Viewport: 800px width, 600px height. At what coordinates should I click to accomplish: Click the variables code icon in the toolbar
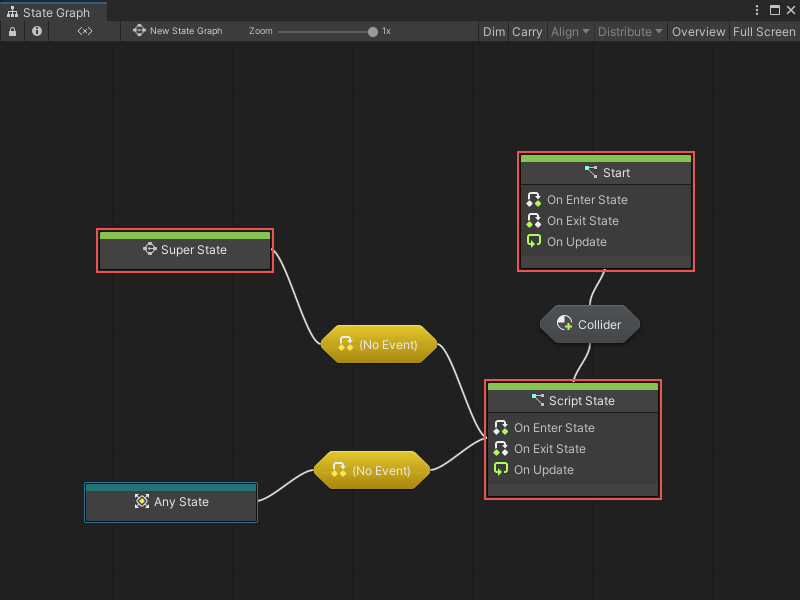pyautogui.click(x=84, y=31)
